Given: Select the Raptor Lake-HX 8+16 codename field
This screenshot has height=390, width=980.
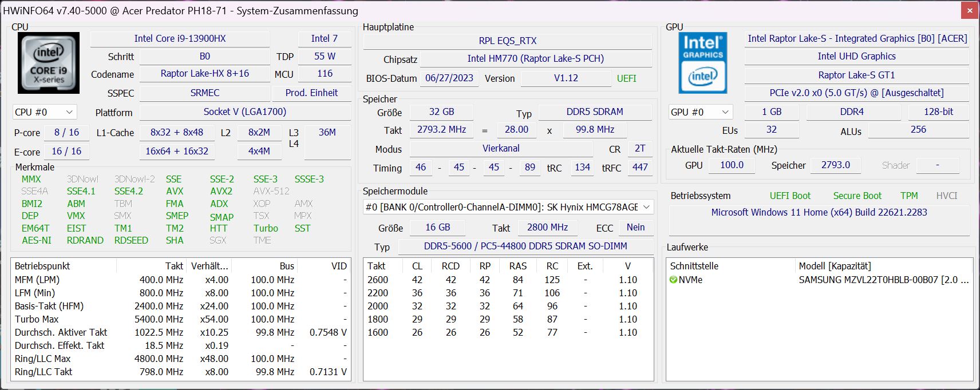Looking at the screenshot, I should pyautogui.click(x=204, y=74).
